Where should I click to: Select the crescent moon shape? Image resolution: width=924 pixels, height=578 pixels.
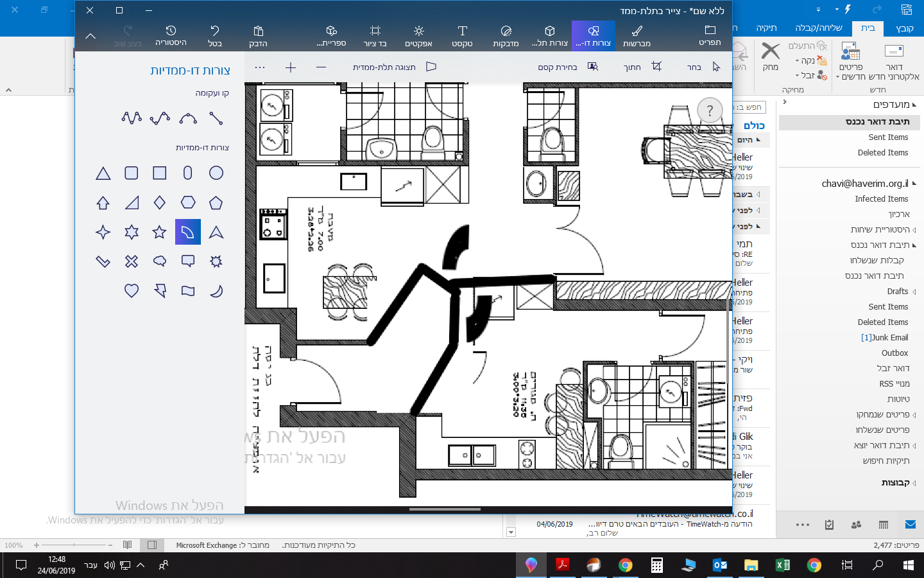[x=216, y=291]
